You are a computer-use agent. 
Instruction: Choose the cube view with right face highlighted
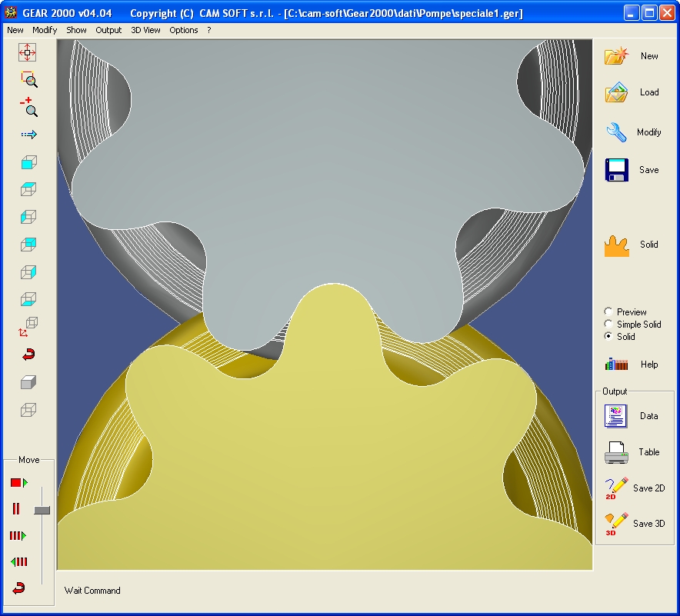point(28,272)
